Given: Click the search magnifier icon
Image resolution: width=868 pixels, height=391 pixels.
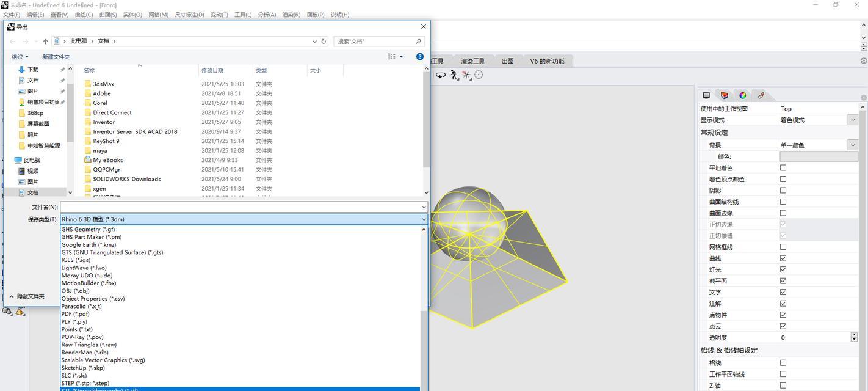Looking at the screenshot, I should 418,42.
